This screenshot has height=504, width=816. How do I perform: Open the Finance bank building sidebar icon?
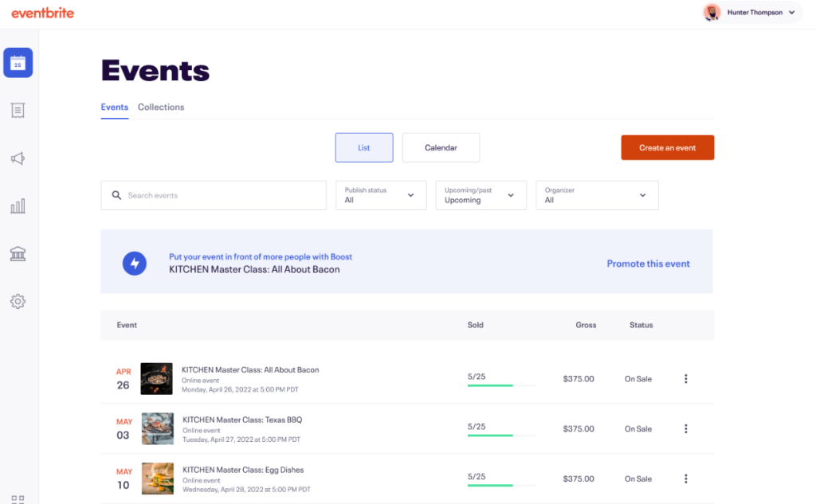pyautogui.click(x=18, y=254)
